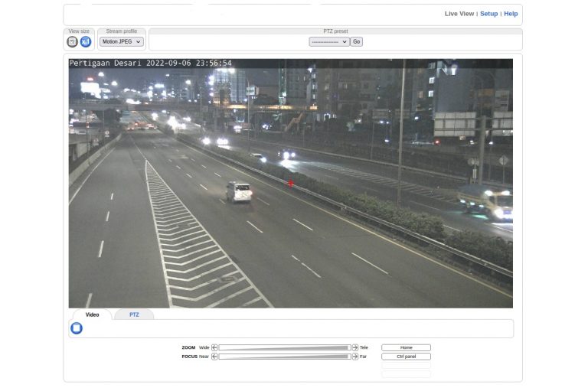The image size is (588, 391).
Task: Switch to the PTZ tab
Action: [134, 314]
